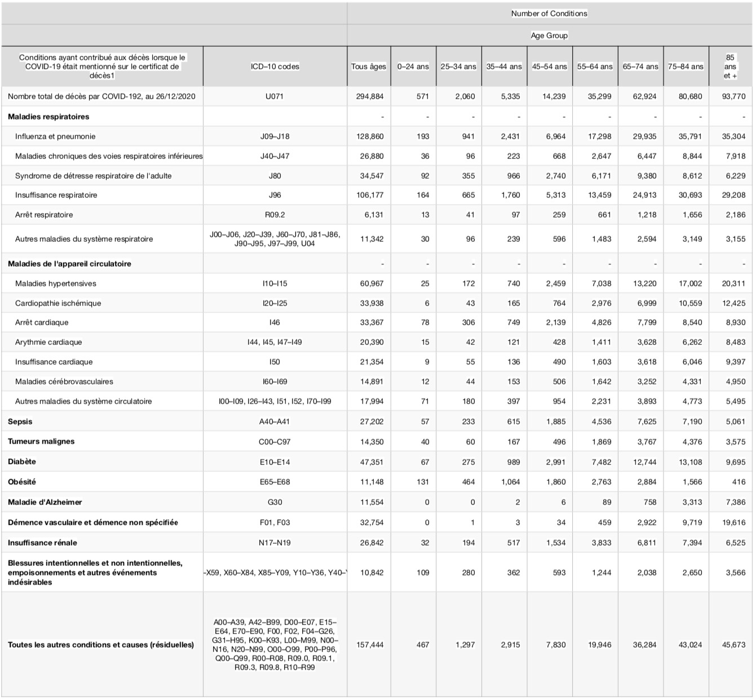Click the "85 ans et +" column header
Image resolution: width=756 pixels, height=700 pixels.
[x=730, y=67]
